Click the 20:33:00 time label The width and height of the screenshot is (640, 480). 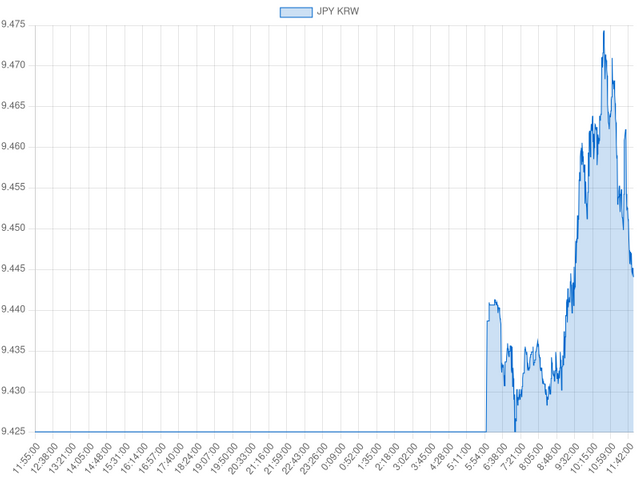pos(242,459)
